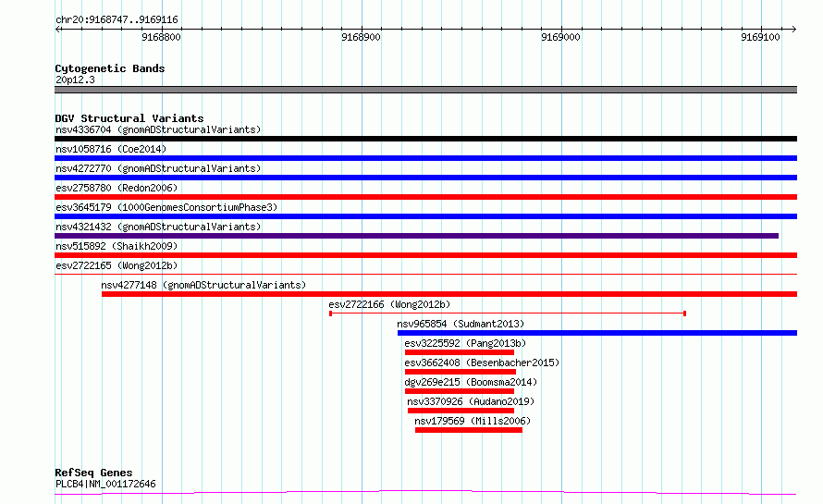Click the DGV Structural Variants track title
Viewport: 823px width, 504px height.
(x=129, y=118)
